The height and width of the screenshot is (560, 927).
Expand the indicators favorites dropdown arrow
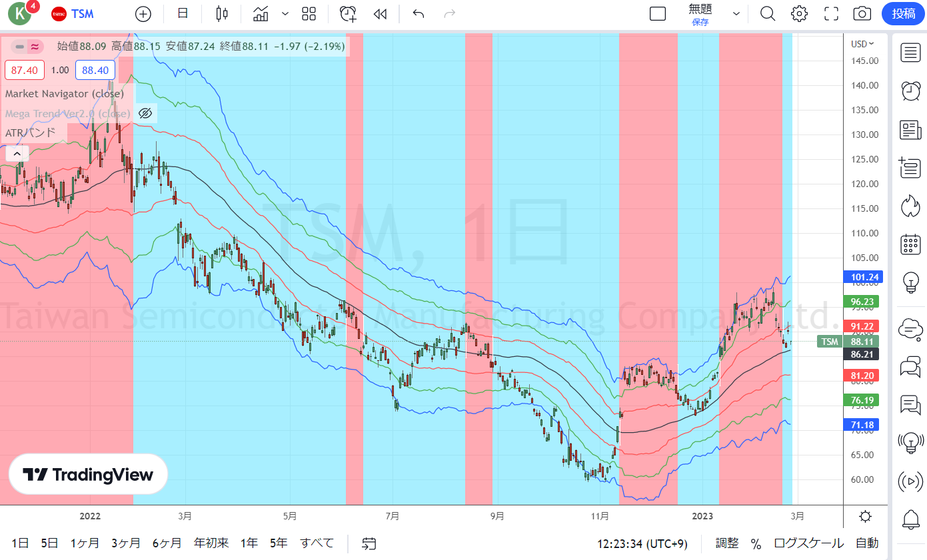point(285,13)
